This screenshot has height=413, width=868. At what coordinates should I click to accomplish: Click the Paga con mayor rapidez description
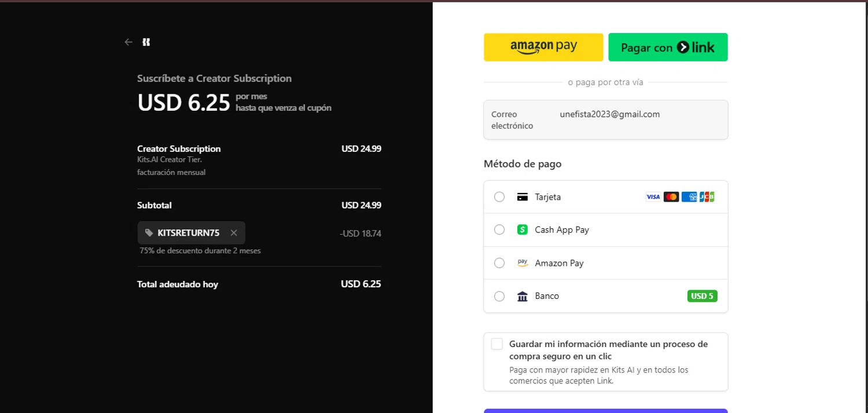[x=599, y=375]
